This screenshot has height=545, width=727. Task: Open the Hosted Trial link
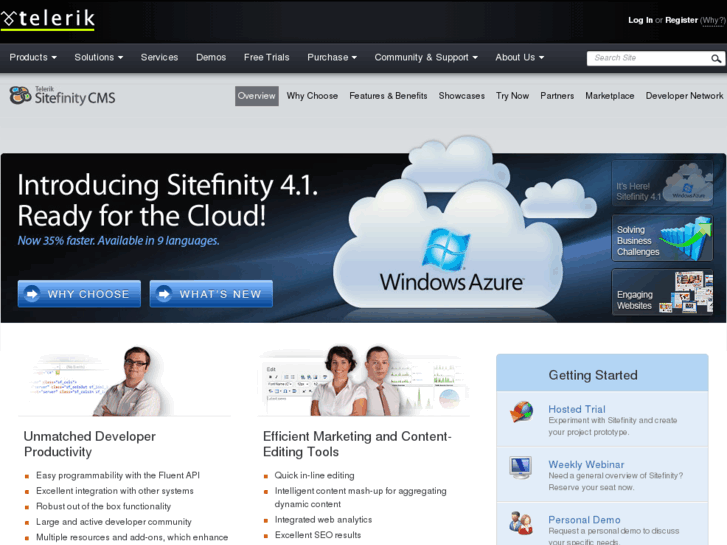tap(577, 409)
